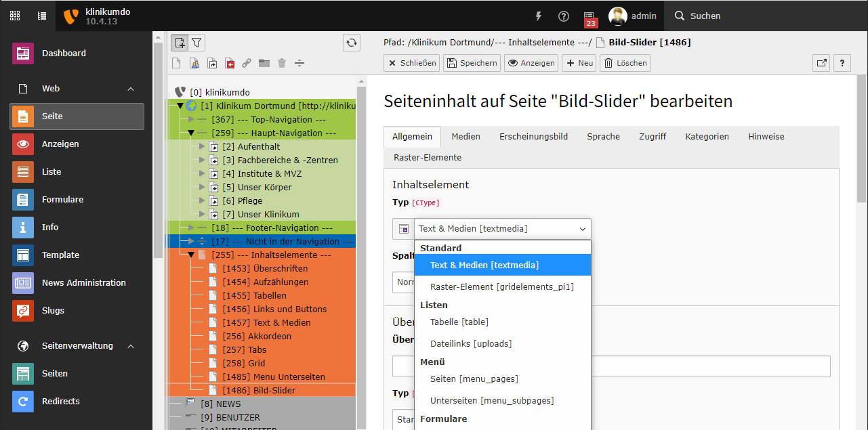This screenshot has height=430, width=868.
Task: Click the admin user avatar
Action: click(617, 16)
